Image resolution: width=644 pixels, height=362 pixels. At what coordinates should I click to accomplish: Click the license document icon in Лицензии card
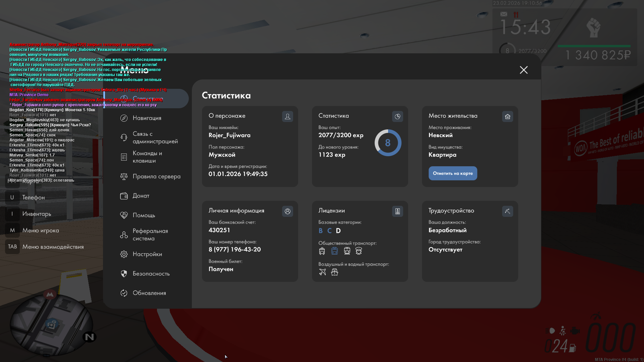coord(397,212)
